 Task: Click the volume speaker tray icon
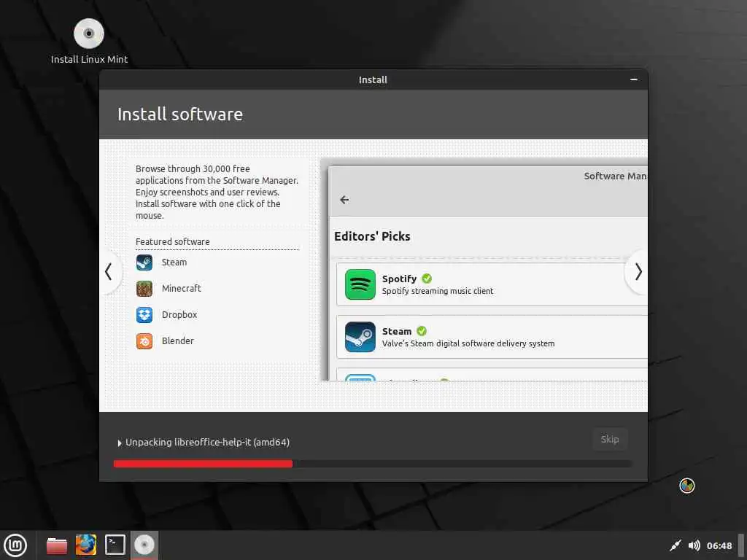point(694,545)
